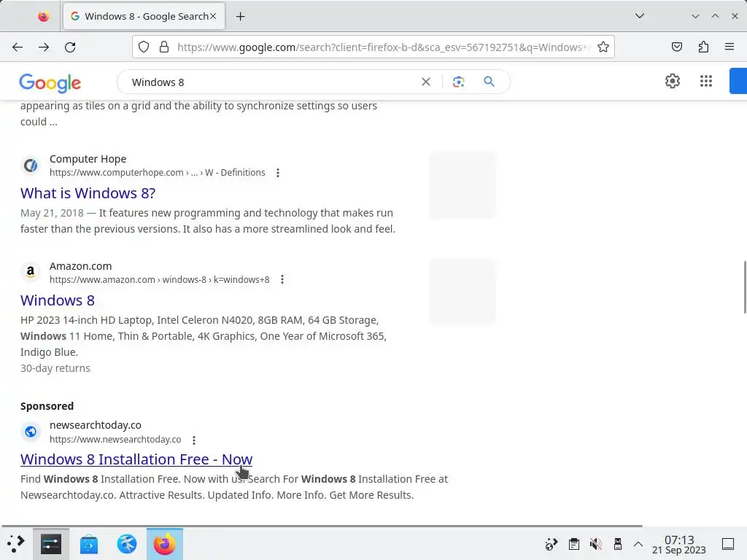The image size is (747, 560).
Task: Select the pinned Firefox tab
Action: pos(43,17)
